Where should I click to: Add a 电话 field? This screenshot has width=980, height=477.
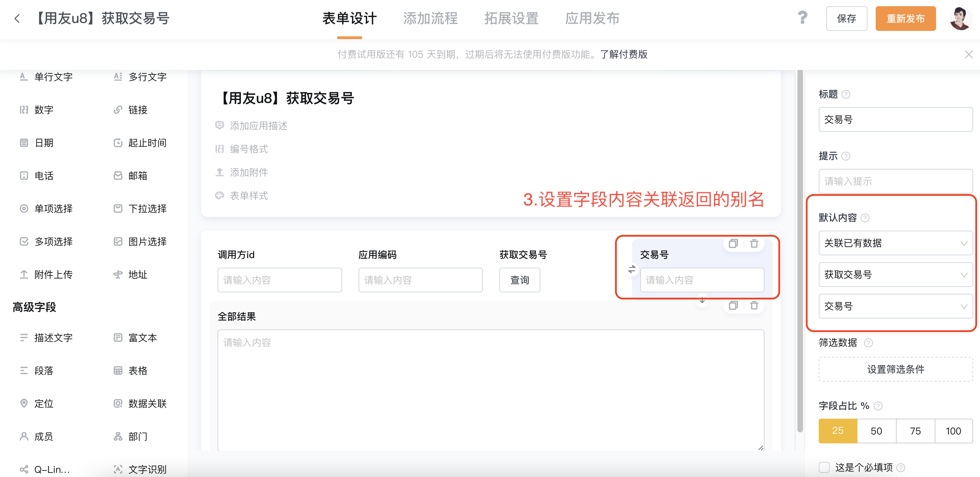pyautogui.click(x=36, y=175)
